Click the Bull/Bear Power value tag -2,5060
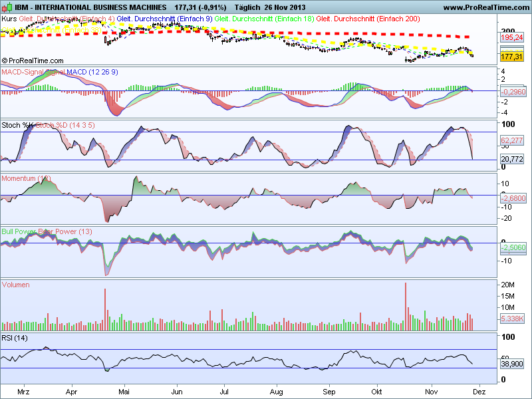The width and height of the screenshot is (532, 399). tap(513, 247)
